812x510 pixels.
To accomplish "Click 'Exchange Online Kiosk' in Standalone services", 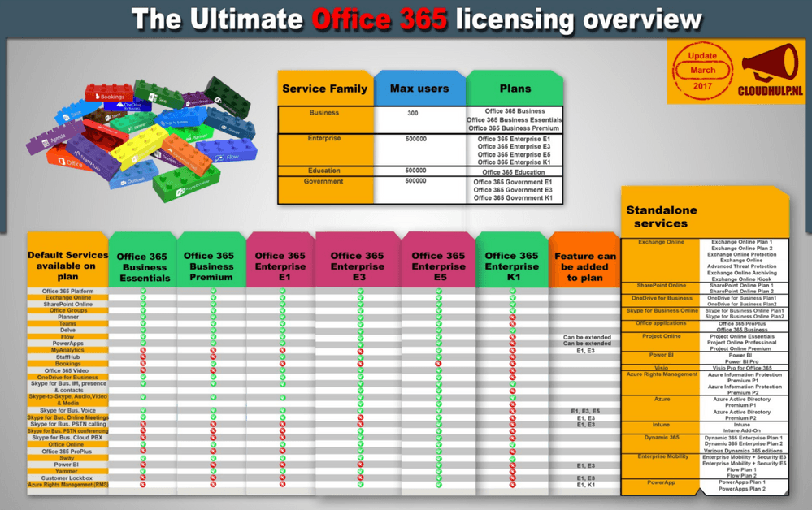I will (741, 279).
